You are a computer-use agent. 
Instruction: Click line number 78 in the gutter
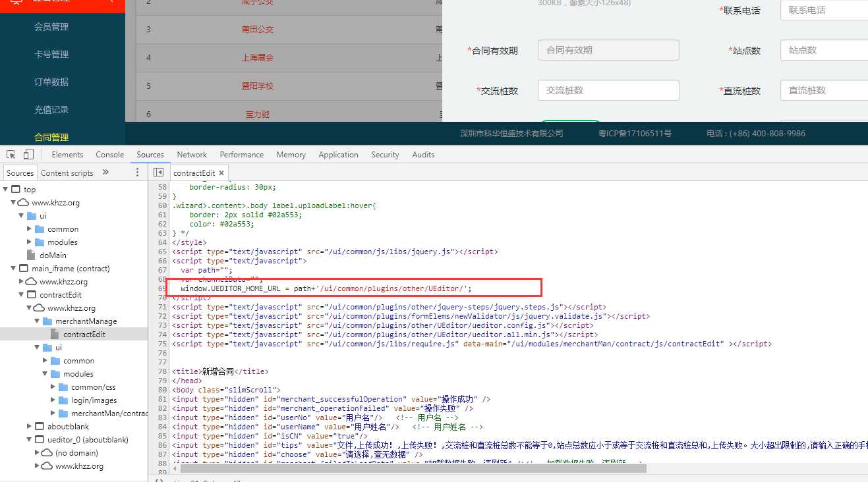(163, 371)
